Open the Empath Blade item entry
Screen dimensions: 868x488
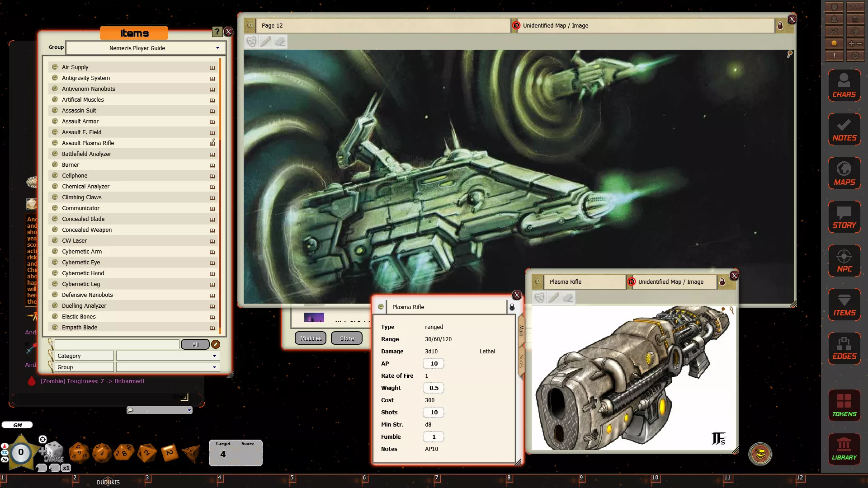coord(133,328)
